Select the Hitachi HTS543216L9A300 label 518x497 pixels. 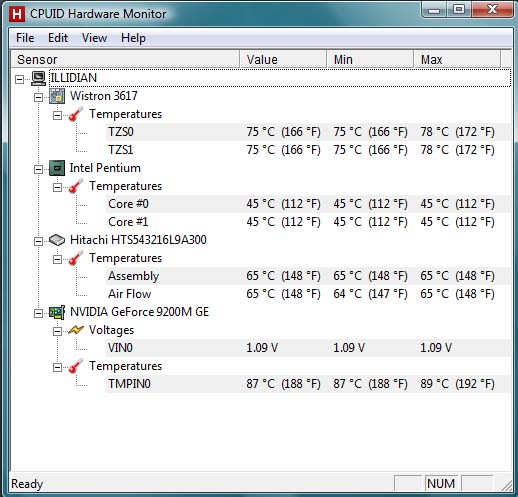[x=138, y=240]
